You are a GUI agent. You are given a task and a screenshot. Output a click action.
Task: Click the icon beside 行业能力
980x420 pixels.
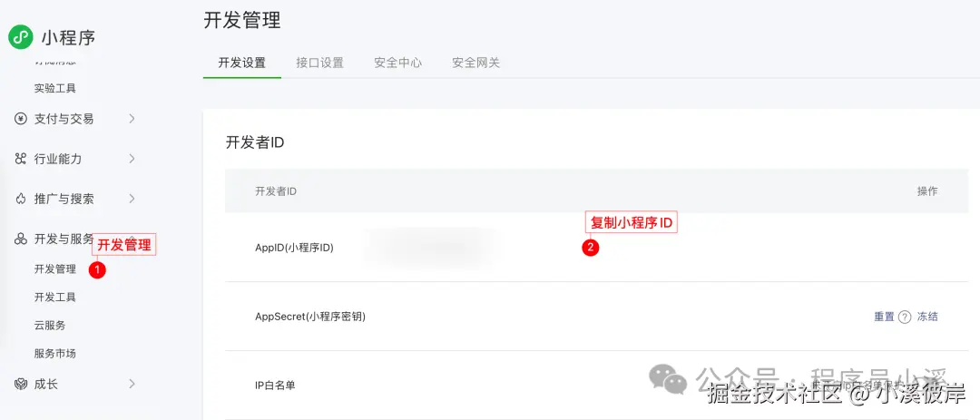21,159
